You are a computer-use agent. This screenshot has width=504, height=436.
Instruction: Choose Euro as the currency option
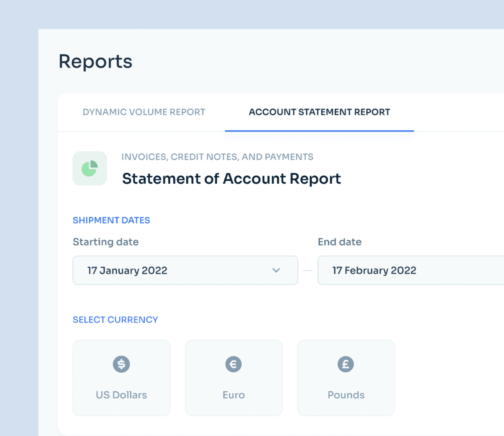(x=233, y=377)
